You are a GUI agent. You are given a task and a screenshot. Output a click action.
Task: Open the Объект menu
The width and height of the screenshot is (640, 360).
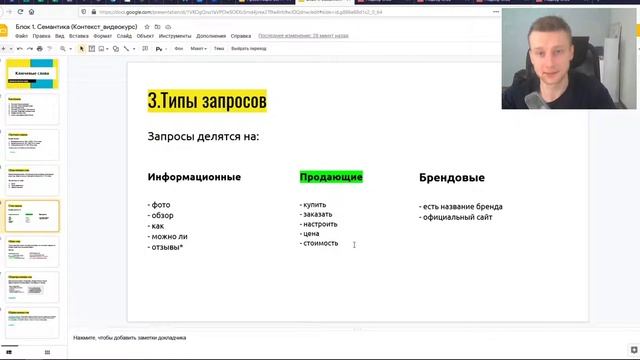click(x=145, y=36)
